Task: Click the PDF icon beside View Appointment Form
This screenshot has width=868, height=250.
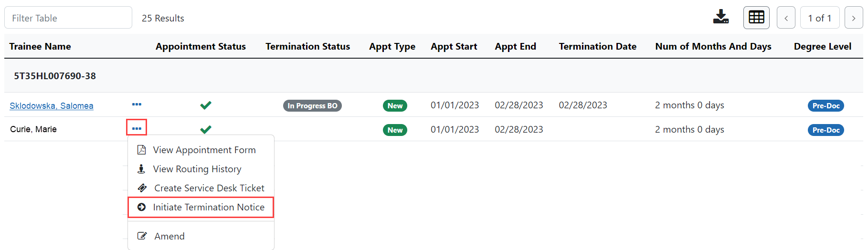Action: click(x=141, y=150)
